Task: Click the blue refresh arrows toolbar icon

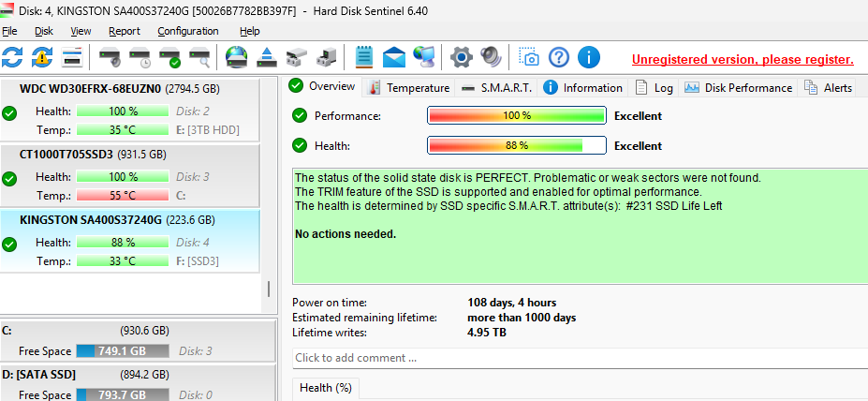Action: pos(12,56)
